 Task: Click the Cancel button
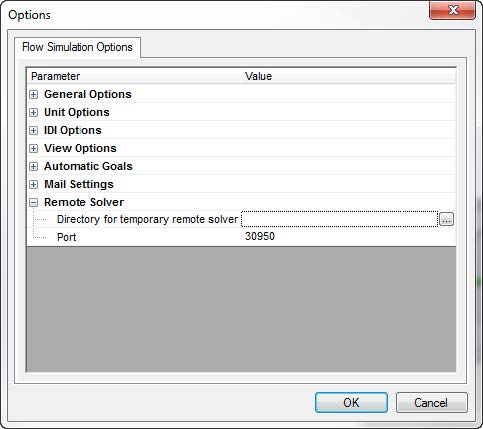tap(431, 403)
